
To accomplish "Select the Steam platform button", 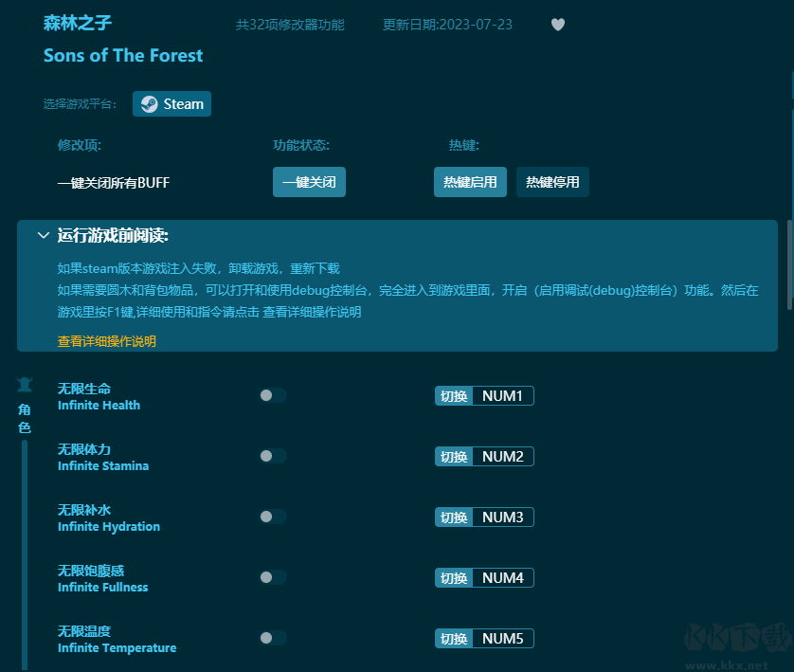I will [171, 104].
